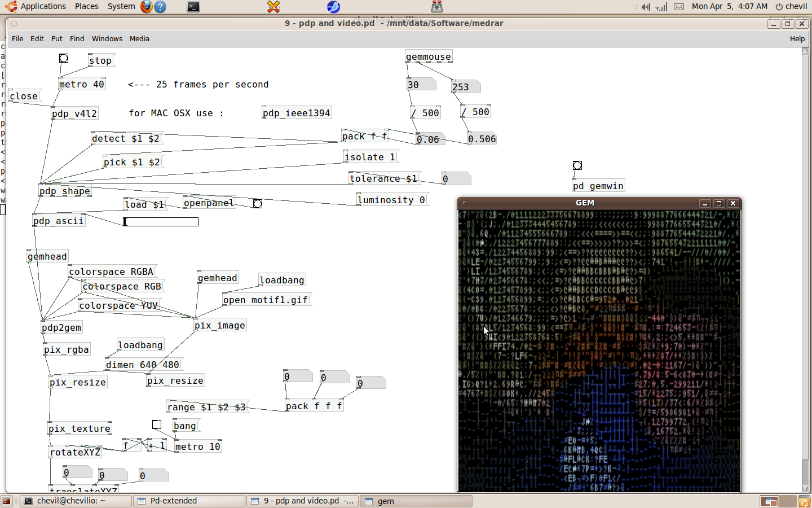Click the network signal icon

tap(662, 7)
